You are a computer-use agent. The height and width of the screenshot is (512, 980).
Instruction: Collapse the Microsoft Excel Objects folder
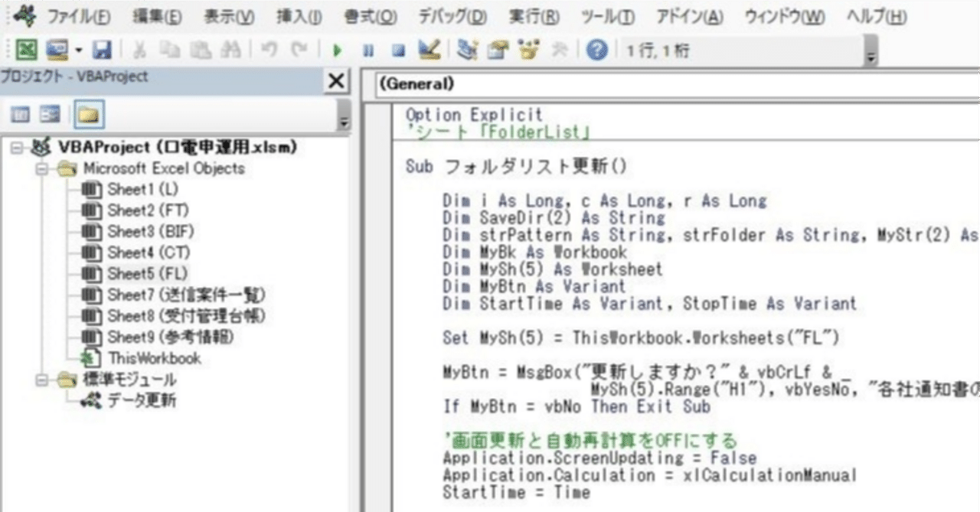(x=41, y=168)
